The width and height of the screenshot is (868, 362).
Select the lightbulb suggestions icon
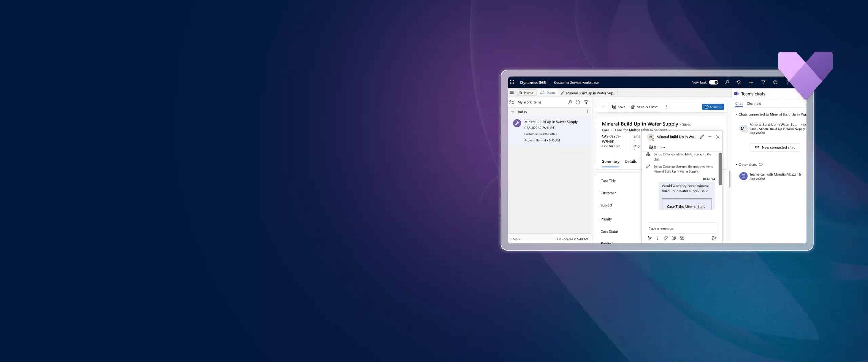click(x=739, y=82)
